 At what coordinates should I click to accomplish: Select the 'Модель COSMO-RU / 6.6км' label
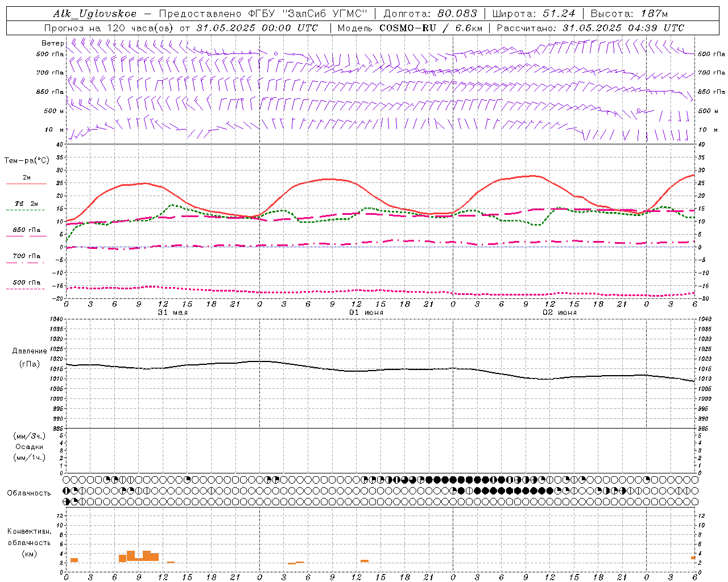(410, 28)
